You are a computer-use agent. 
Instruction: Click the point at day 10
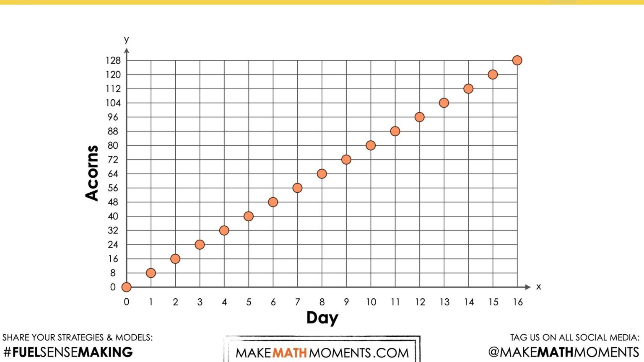(371, 145)
